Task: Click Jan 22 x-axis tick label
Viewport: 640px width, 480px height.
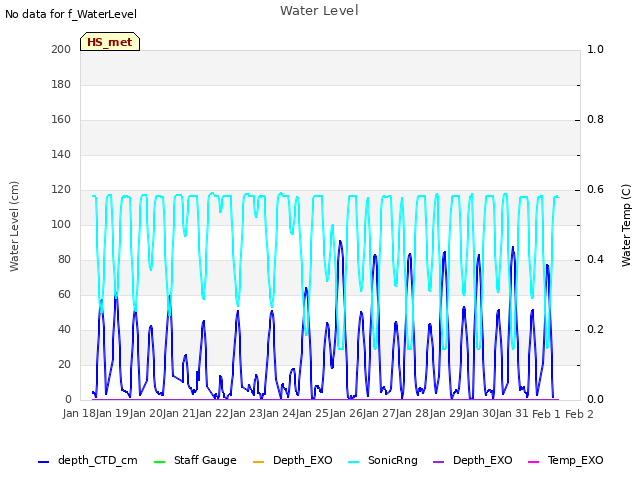Action: (x=213, y=413)
